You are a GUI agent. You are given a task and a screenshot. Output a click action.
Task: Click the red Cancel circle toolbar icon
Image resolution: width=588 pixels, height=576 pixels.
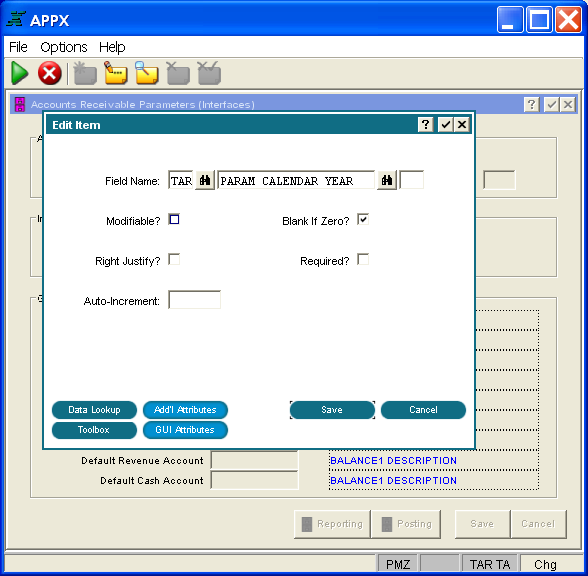(x=50, y=73)
